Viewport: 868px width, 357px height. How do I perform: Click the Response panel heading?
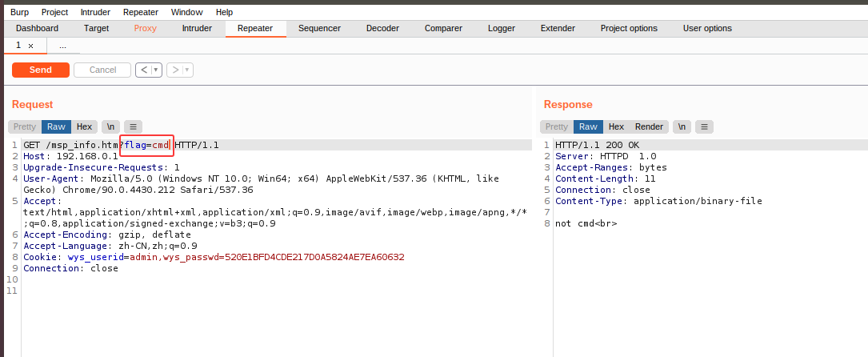568,105
